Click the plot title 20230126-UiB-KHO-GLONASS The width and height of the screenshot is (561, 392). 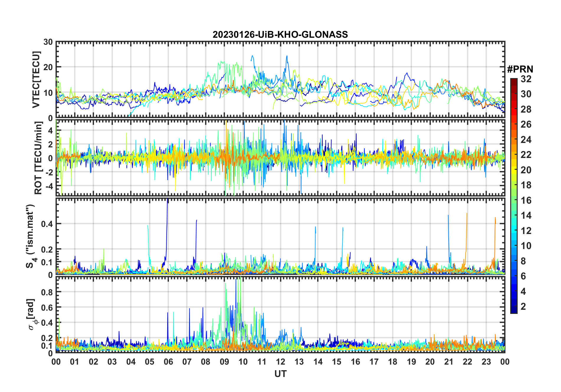point(280,34)
